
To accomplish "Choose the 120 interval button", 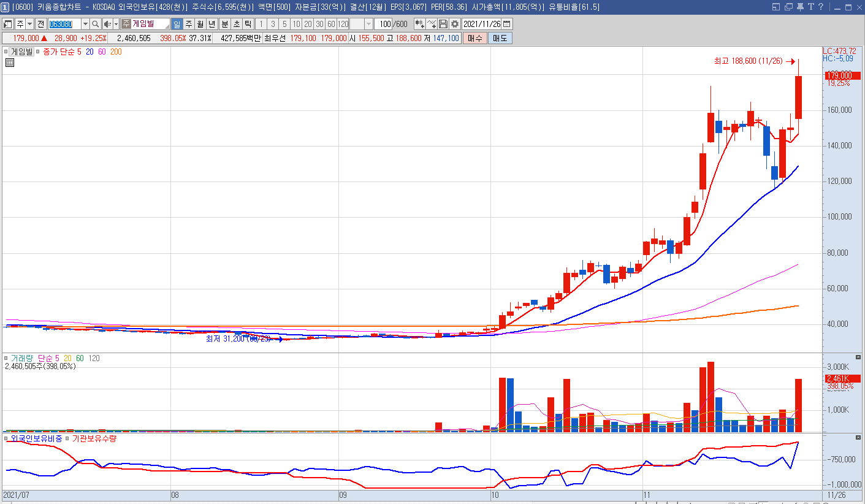I will pyautogui.click(x=343, y=24).
